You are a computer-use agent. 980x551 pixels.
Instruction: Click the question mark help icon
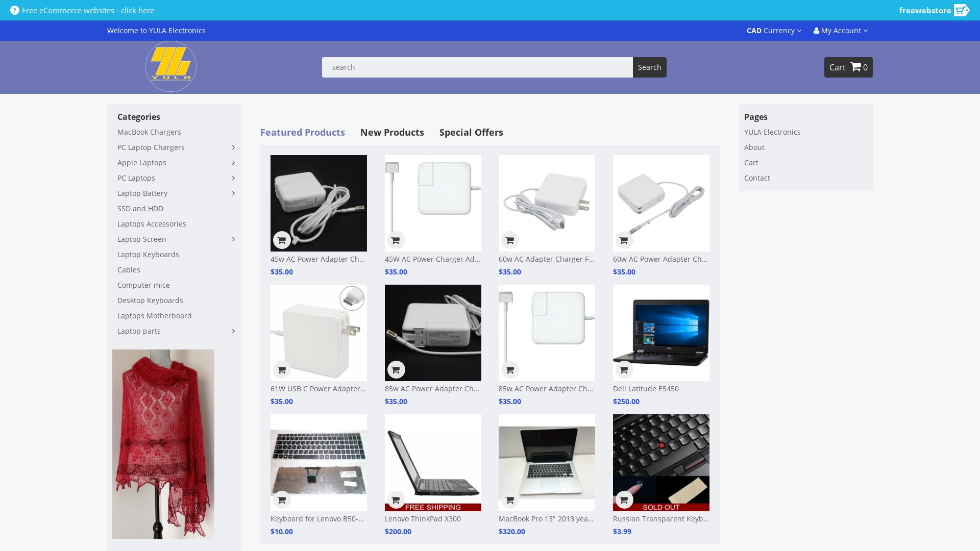tap(15, 10)
